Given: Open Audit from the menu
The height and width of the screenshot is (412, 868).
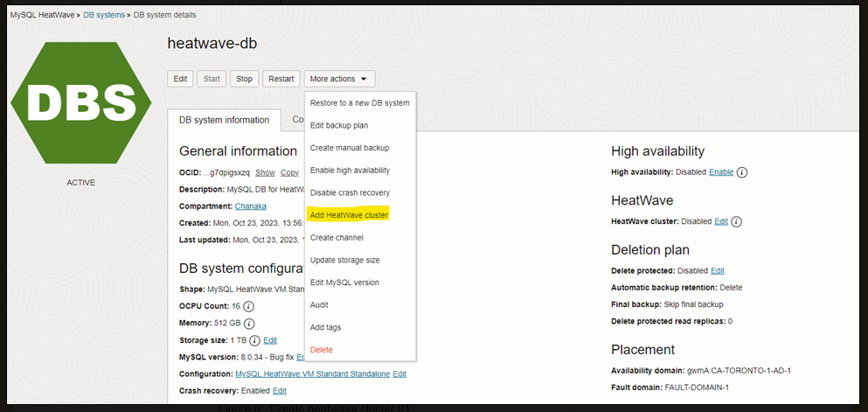Looking at the screenshot, I should tap(360, 304).
